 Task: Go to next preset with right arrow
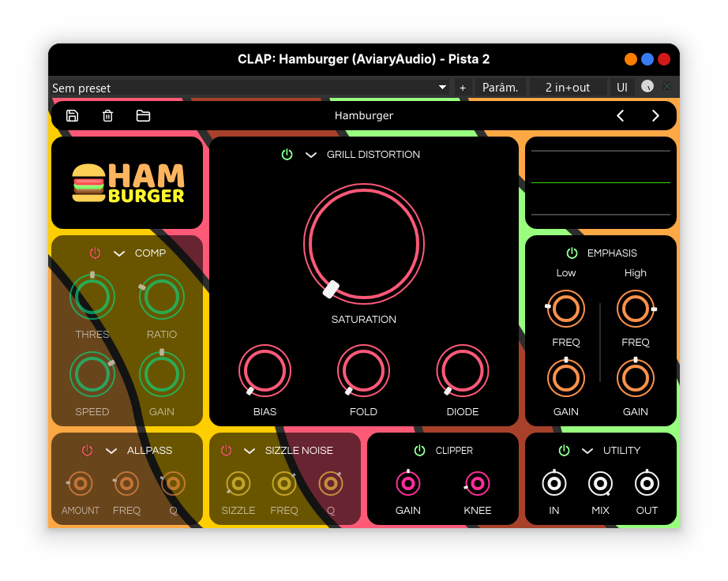655,116
